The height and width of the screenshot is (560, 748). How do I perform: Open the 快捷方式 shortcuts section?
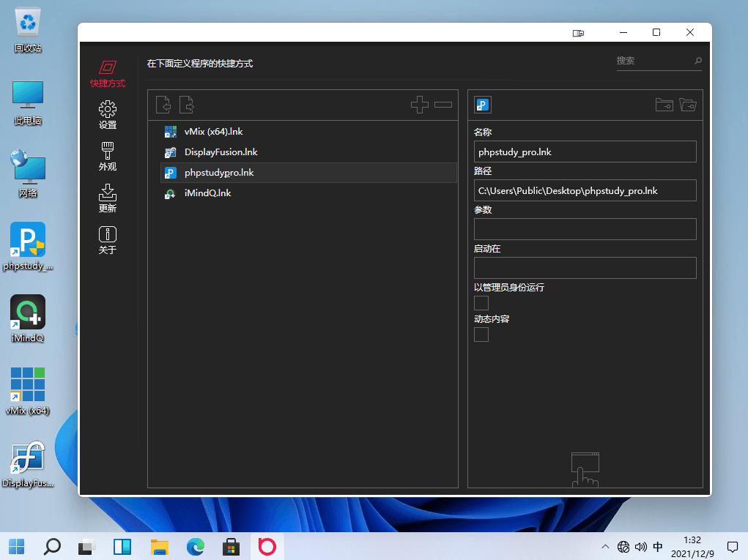click(x=108, y=74)
